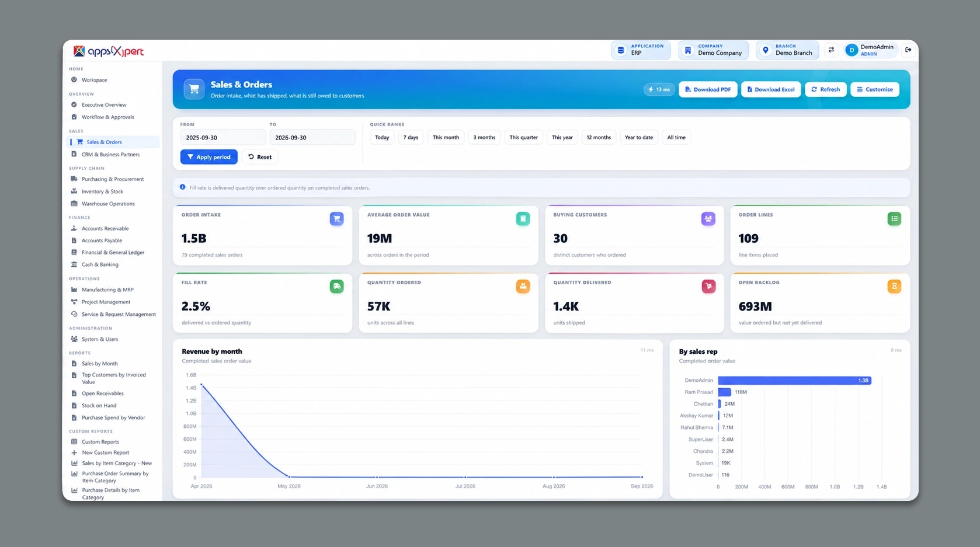Click the Ram Prasad bar in chart
Viewport: 980px width, 547px height.
click(724, 392)
